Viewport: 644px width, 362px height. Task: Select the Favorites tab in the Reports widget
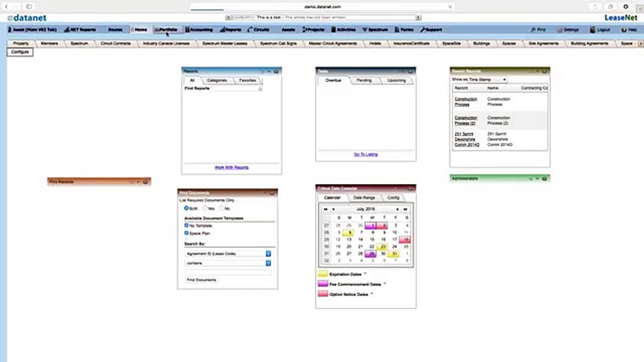[248, 80]
